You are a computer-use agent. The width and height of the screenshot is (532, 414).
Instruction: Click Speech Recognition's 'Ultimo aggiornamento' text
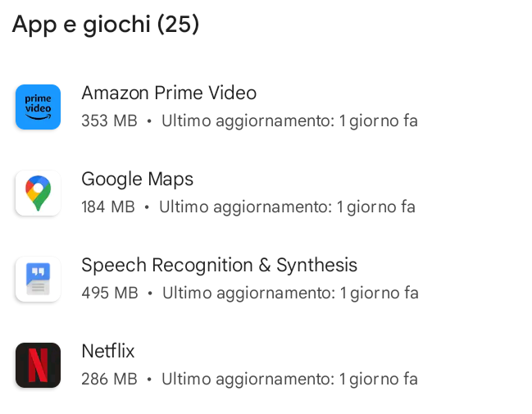(x=248, y=293)
